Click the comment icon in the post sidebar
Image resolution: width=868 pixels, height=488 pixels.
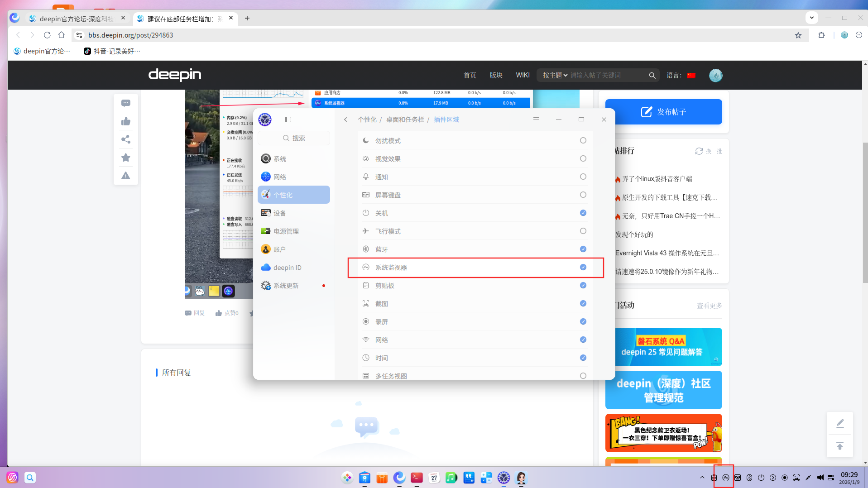pos(126,103)
